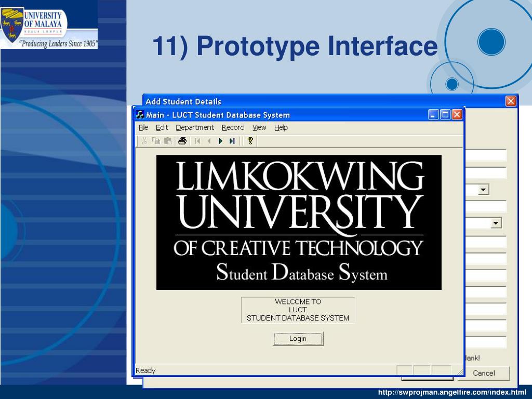Advance to the next record
Screen dimensions: 532x399
(220, 141)
